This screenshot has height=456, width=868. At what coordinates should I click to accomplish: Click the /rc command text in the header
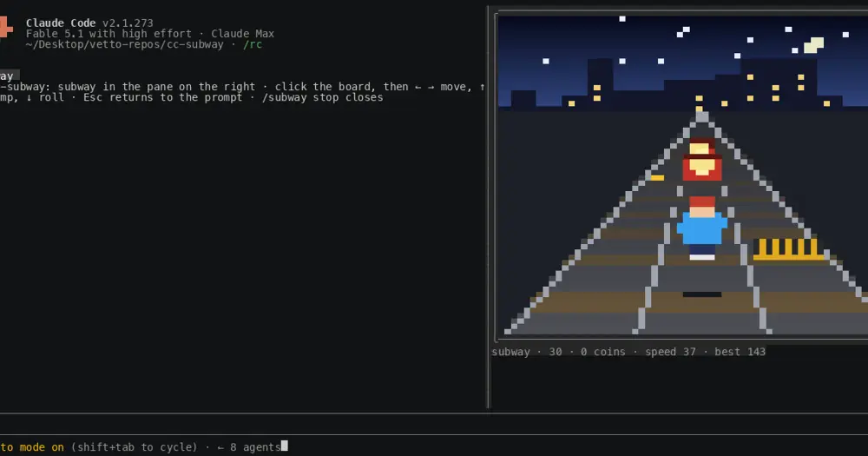pos(253,44)
